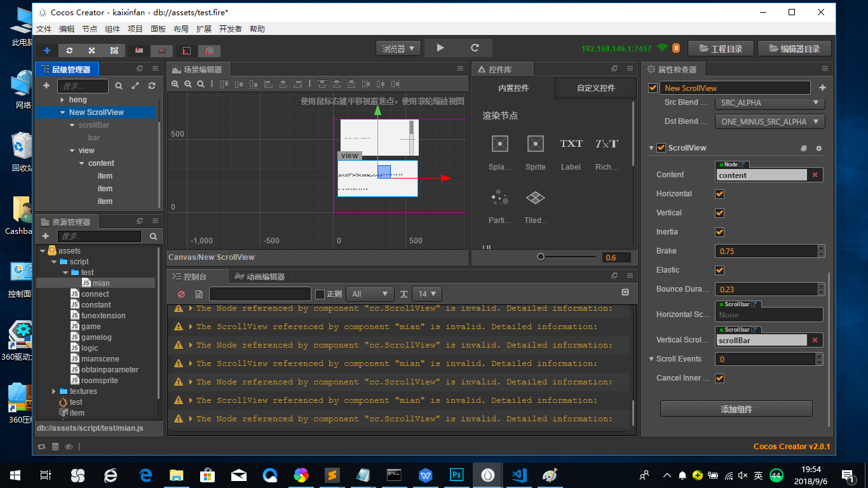This screenshot has height=488, width=868.
Task: Open the preview platform 浏览器 dropdown
Action: coord(398,48)
